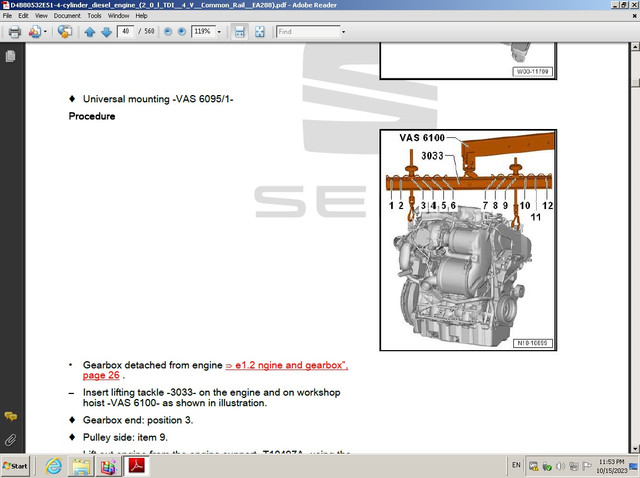This screenshot has width=640, height=478.
Task: Click the zoom percentage field showing 119%
Action: click(203, 31)
